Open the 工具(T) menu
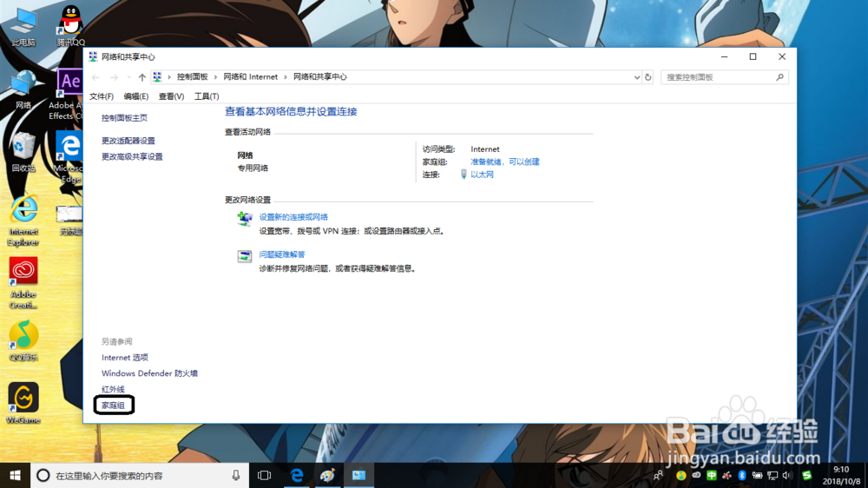868x488 pixels. tap(207, 96)
